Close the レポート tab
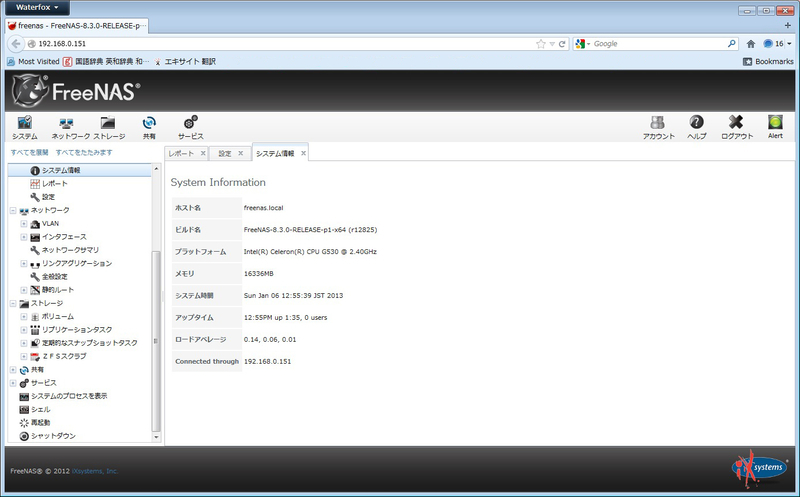This screenshot has width=800, height=497. [x=203, y=153]
